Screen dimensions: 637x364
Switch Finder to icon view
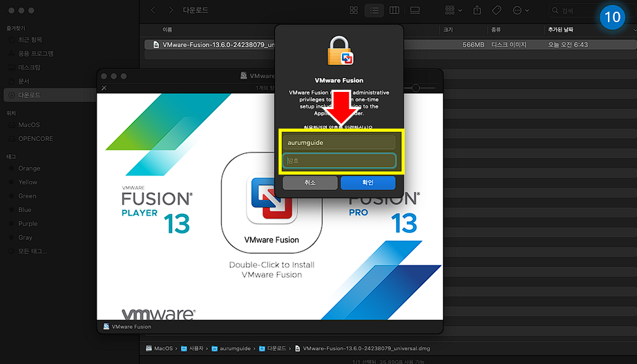click(x=354, y=10)
